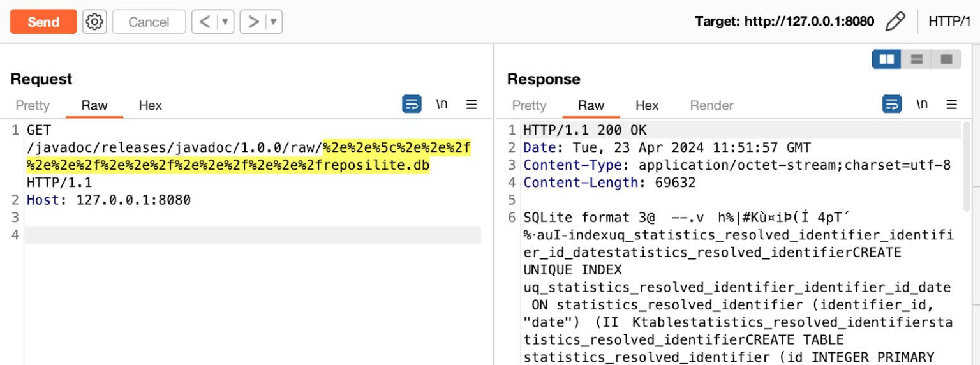Expand the history forward dropdown arrow
Screen dimensions: 980x365
click(x=273, y=22)
